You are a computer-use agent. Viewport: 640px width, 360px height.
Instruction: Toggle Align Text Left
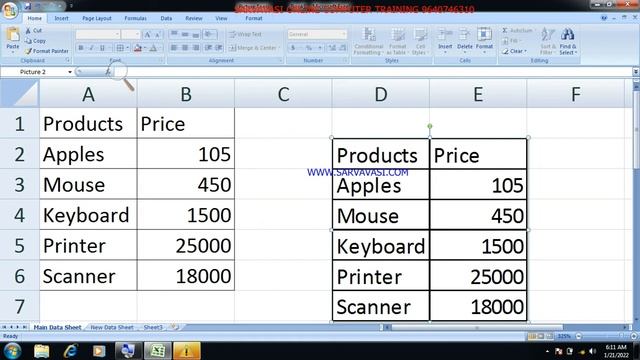point(174,48)
